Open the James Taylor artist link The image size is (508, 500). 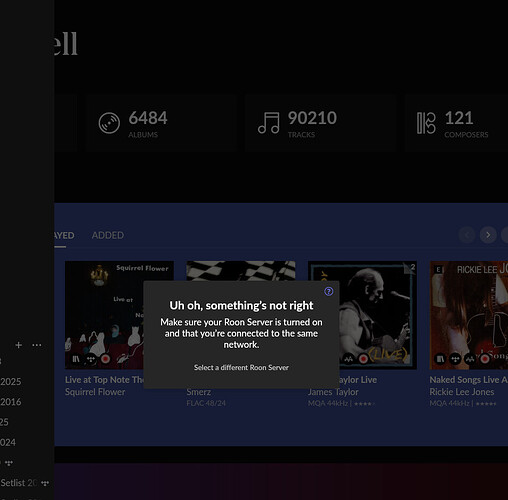(333, 392)
